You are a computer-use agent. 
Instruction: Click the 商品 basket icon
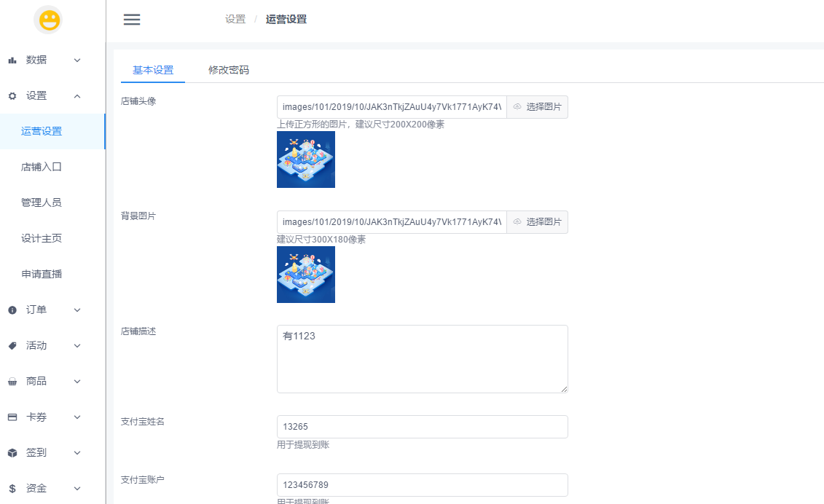pyautogui.click(x=12, y=382)
